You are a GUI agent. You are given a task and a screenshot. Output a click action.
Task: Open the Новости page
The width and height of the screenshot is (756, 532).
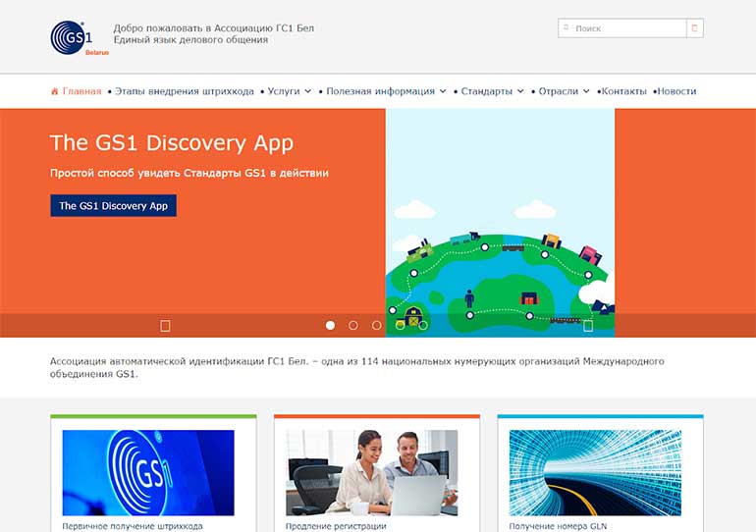coord(676,91)
